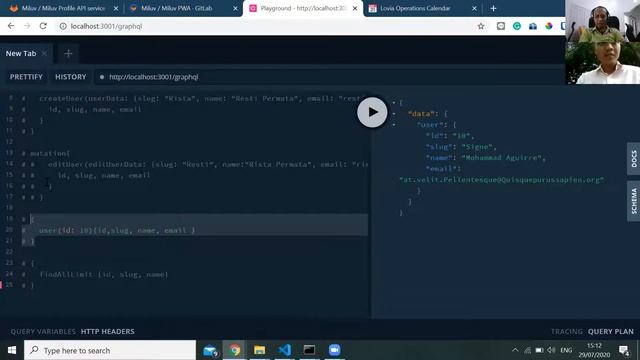Check battery status in tray

(x=539, y=350)
